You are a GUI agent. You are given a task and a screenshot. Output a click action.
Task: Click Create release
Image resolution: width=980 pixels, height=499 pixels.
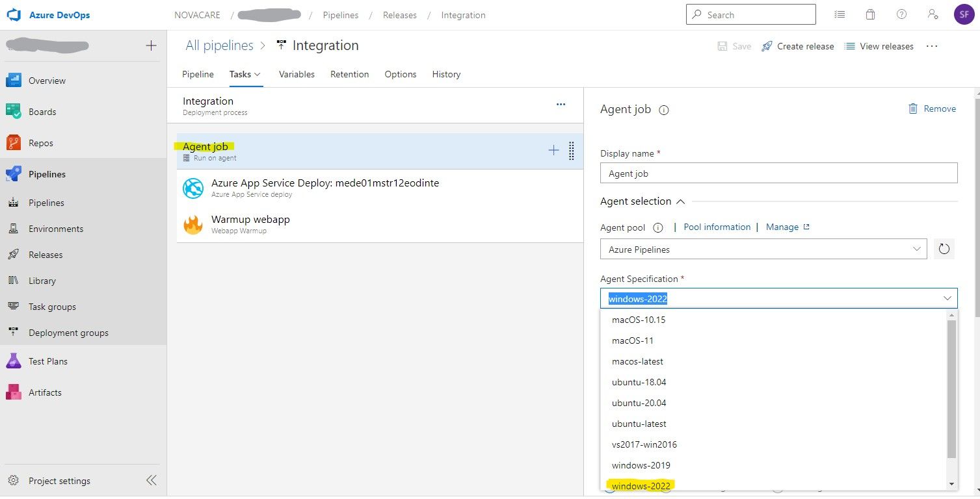tap(798, 46)
